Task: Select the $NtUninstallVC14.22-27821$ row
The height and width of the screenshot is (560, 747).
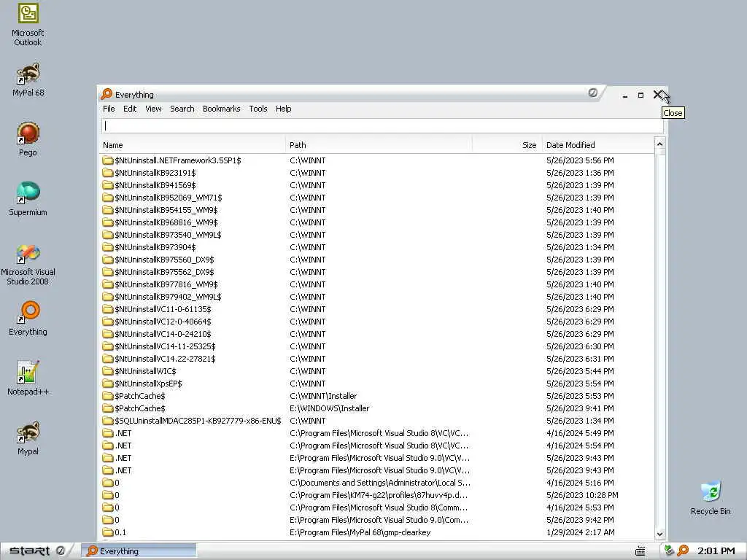Action: click(x=377, y=359)
